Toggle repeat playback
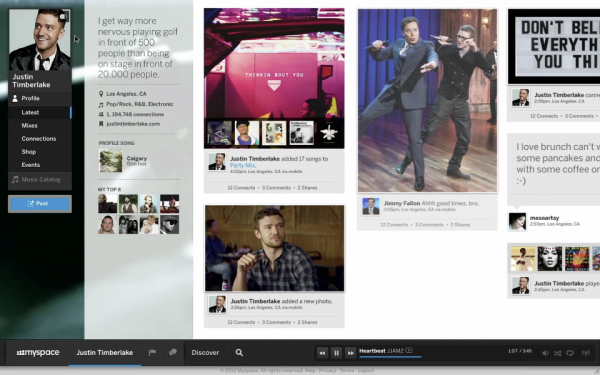 tap(570, 353)
